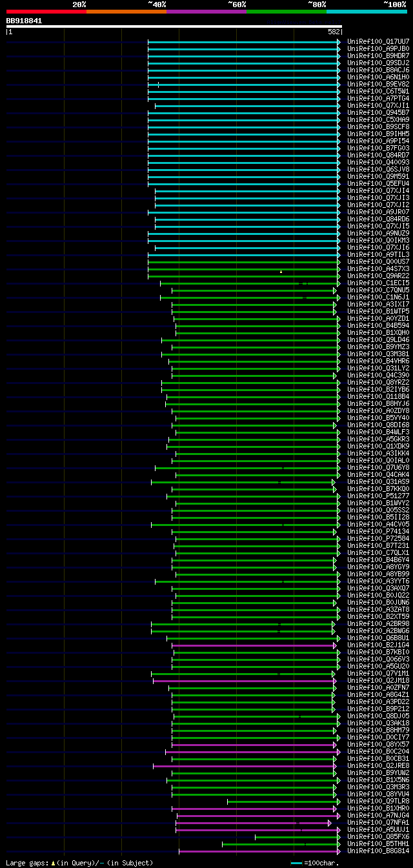Select label UniRef100_Q3M381
This screenshot has width=413, height=868.
(378, 354)
